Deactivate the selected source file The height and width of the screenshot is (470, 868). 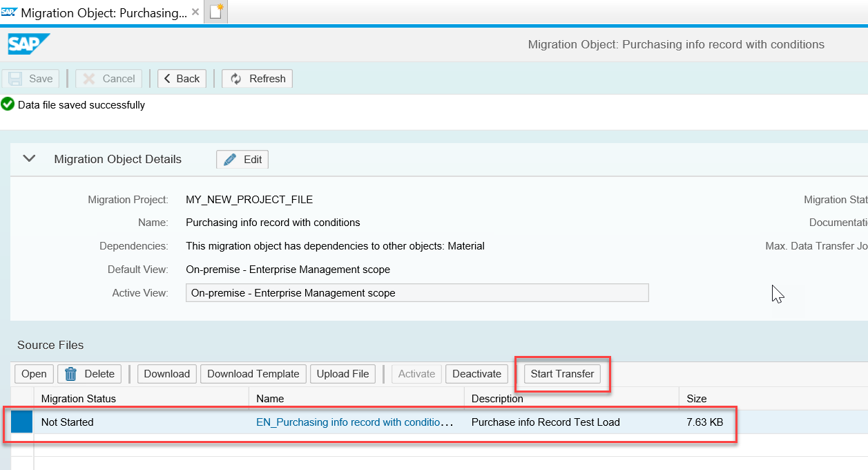(476, 374)
